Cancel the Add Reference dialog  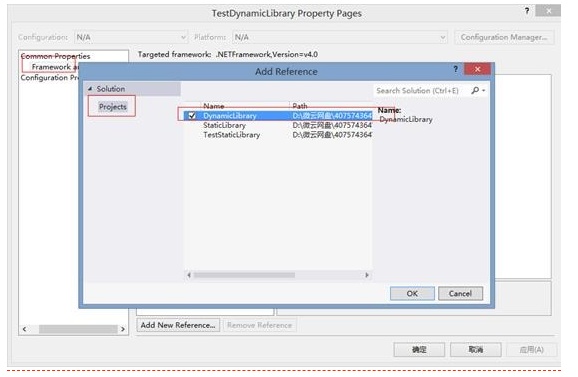click(x=460, y=293)
